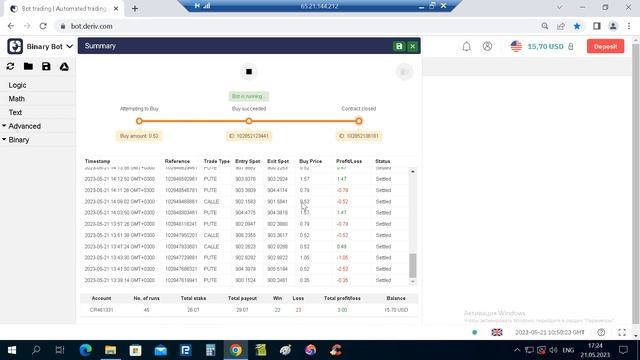Open notifications bell icon
640x360 pixels.
pos(467,47)
